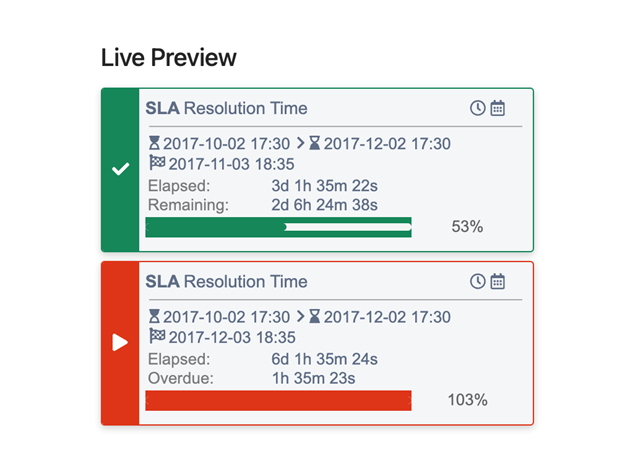Click the second hourglass icon in the red card
The width and height of the screenshot is (625, 470).
click(315, 317)
